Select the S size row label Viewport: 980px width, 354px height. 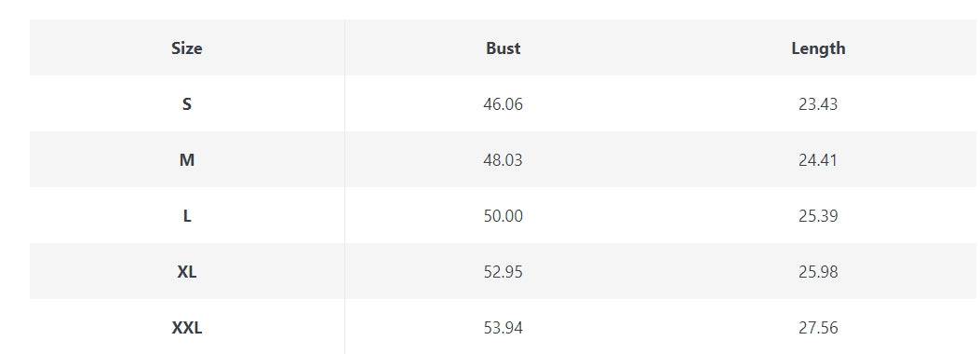click(187, 103)
